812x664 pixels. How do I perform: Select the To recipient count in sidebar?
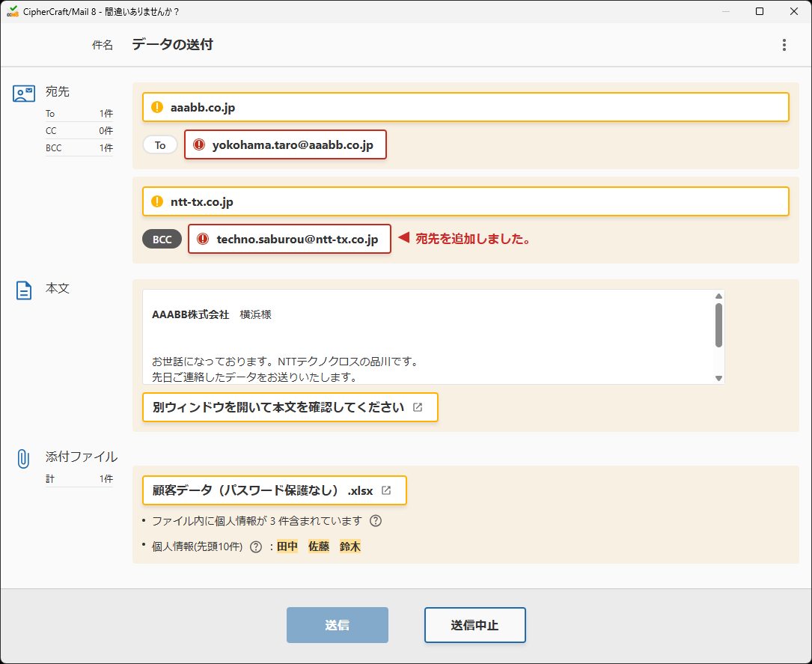pos(79,113)
